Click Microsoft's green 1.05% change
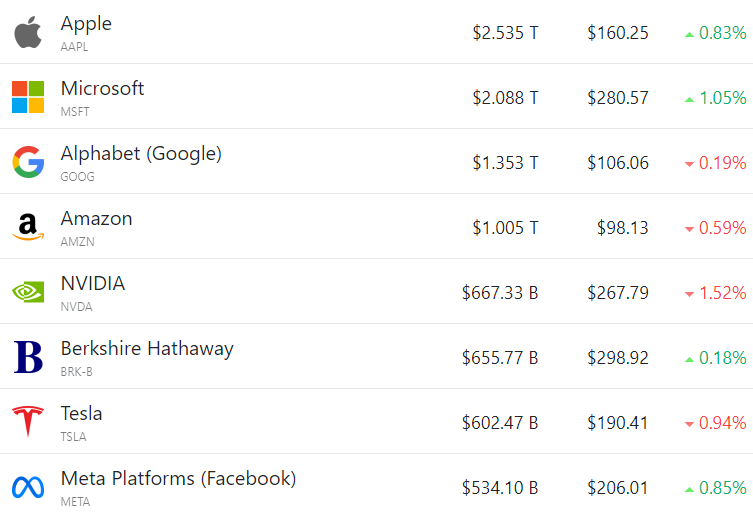 click(721, 98)
